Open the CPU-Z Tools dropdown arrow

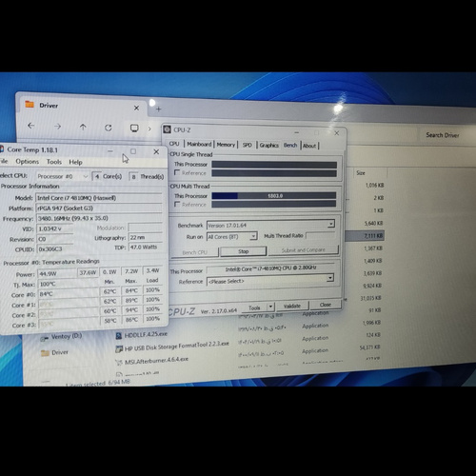click(x=270, y=307)
